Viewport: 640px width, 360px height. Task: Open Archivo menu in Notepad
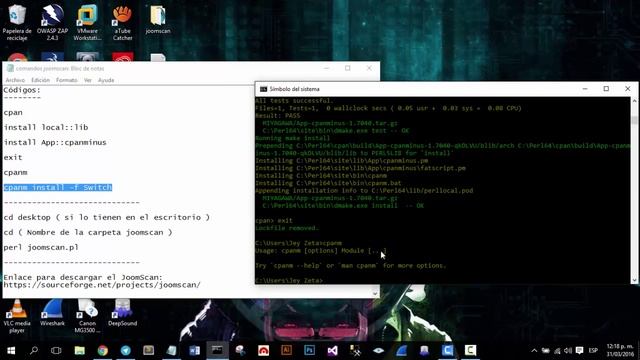pos(15,80)
